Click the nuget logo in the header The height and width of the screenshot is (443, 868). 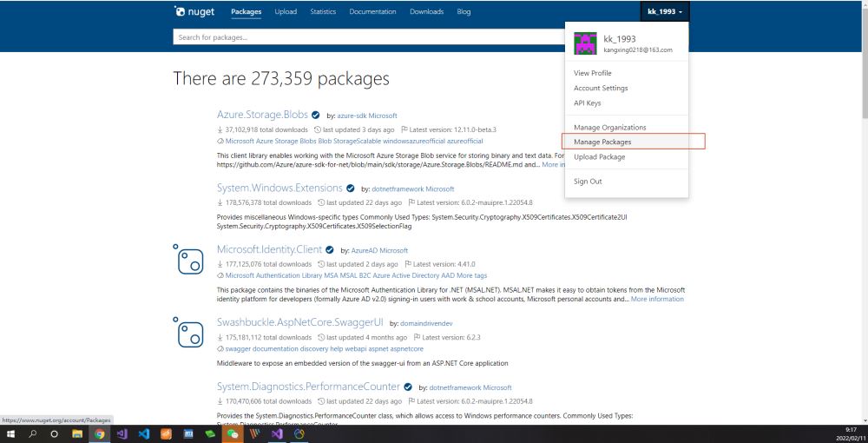click(194, 11)
